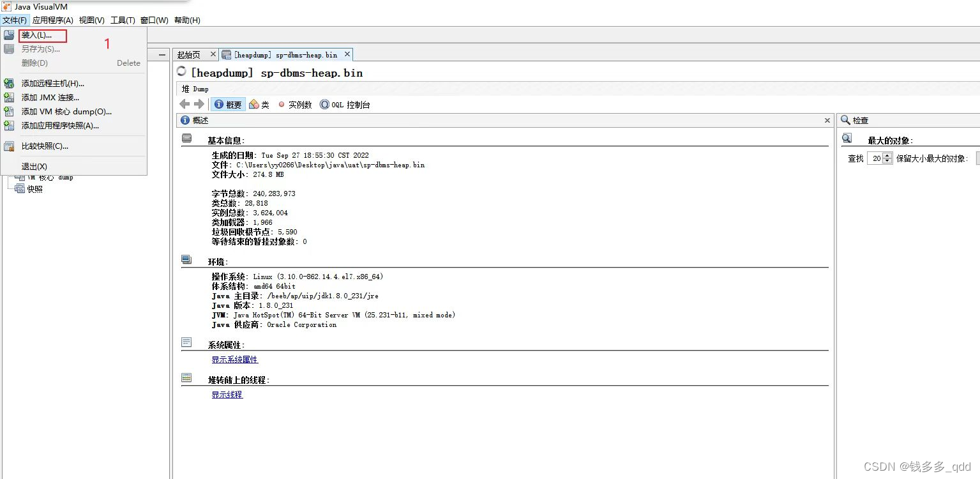Screen dimensions: 980x479
Task: Close the 概述 overview panel
Action: tap(827, 120)
